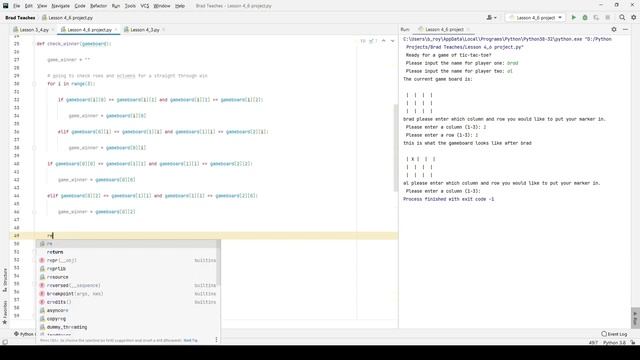Open the Navigate menu
Viewport: 640px width, 360px height.
pos(60,6)
